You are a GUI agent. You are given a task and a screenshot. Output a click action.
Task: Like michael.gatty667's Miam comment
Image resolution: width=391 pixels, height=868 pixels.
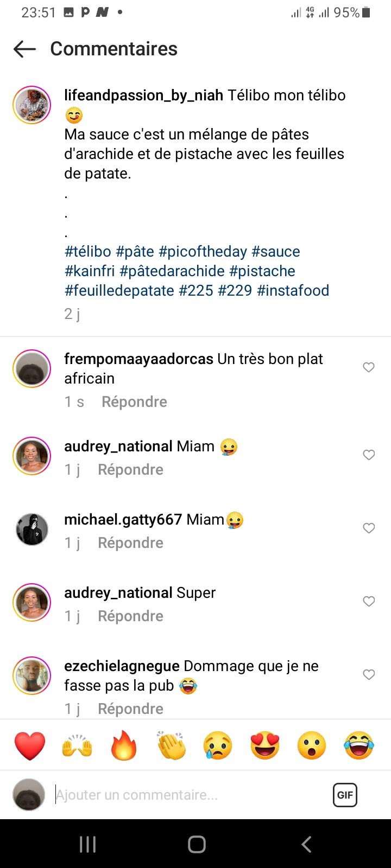click(x=369, y=528)
